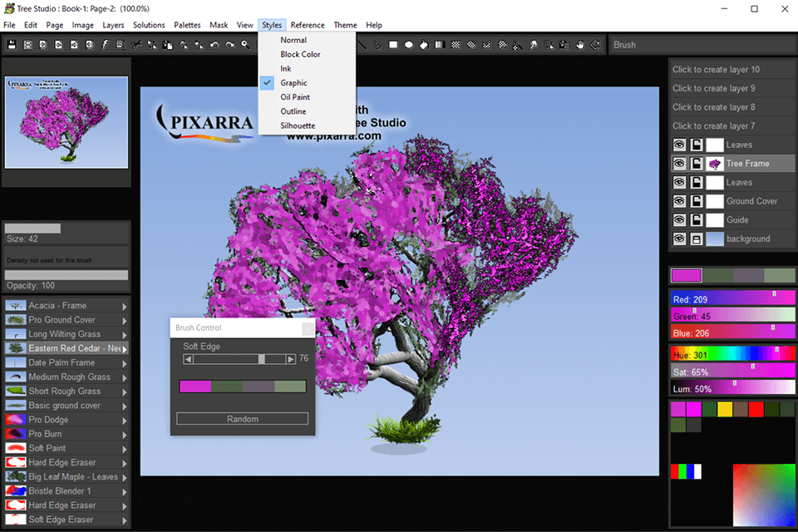The image size is (798, 532).
Task: Click right arrow on Soft Edge slider
Action: [x=291, y=359]
